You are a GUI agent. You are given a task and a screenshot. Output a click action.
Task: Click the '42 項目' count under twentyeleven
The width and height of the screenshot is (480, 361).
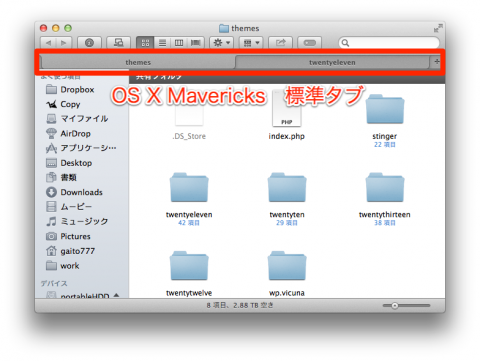point(189,223)
